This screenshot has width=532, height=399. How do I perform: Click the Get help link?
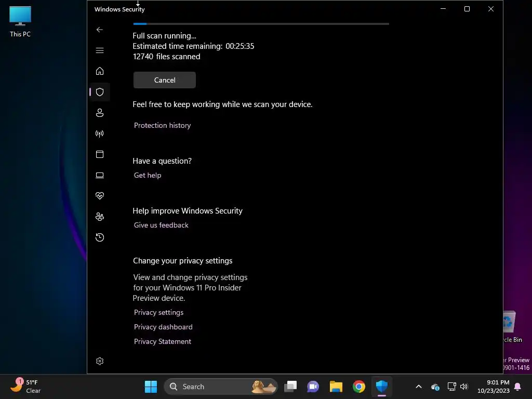[x=148, y=175]
